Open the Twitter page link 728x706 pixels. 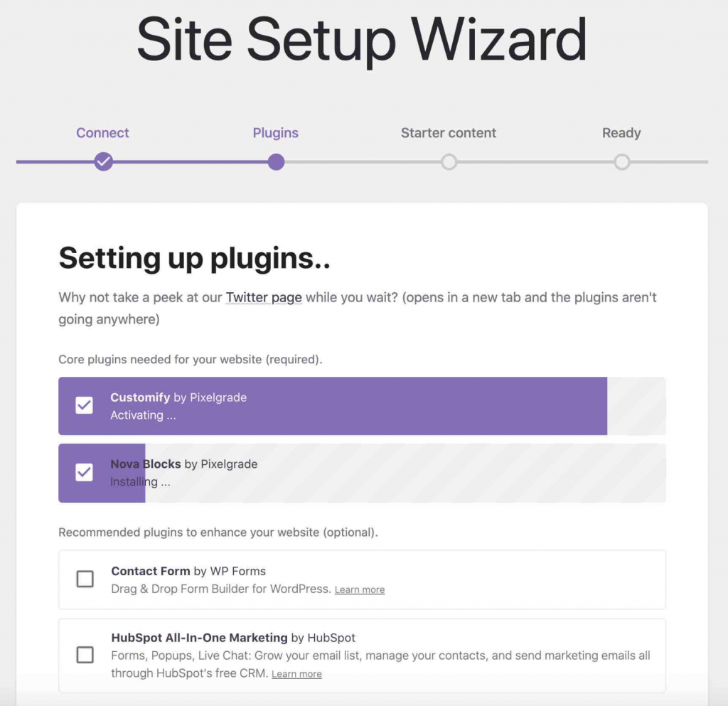[264, 297]
